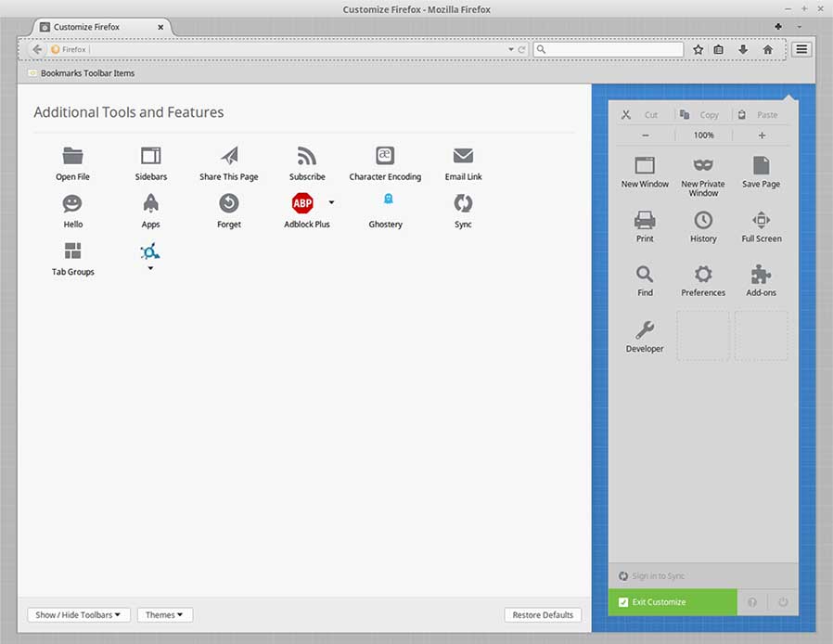Click the Email Link envelope icon

463,156
